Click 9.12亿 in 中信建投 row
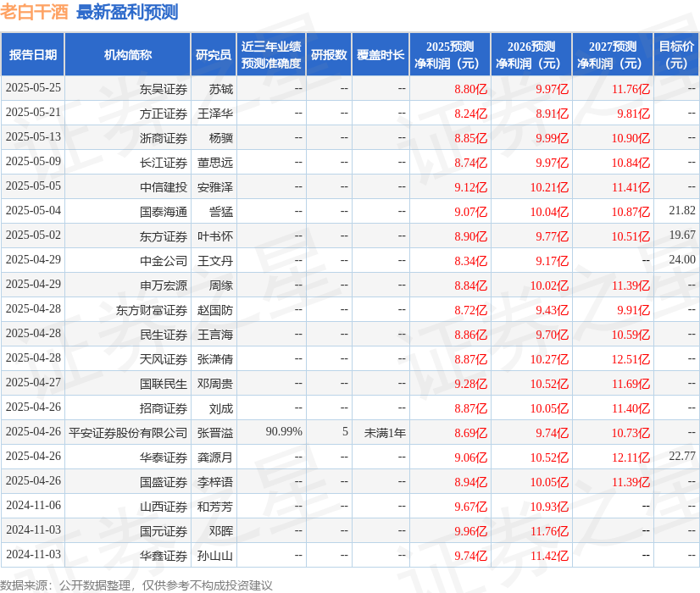This screenshot has height=593, width=700. pos(470,187)
